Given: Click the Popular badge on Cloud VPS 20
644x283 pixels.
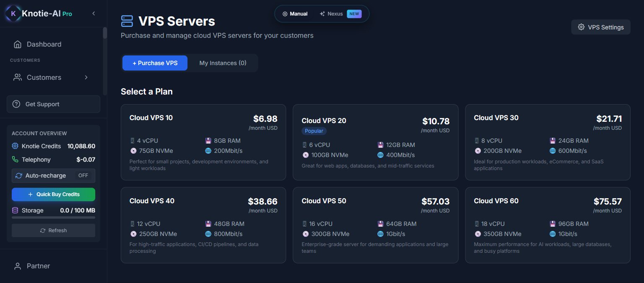Looking at the screenshot, I should [x=314, y=131].
